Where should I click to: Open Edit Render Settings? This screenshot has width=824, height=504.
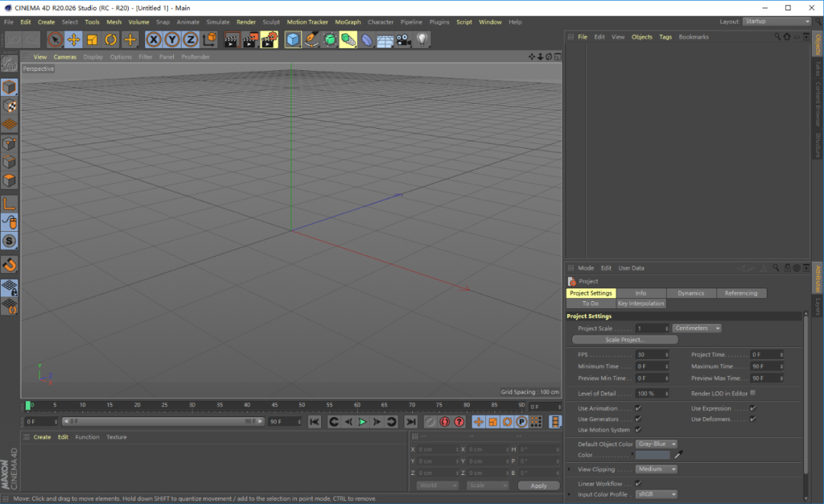(269, 40)
